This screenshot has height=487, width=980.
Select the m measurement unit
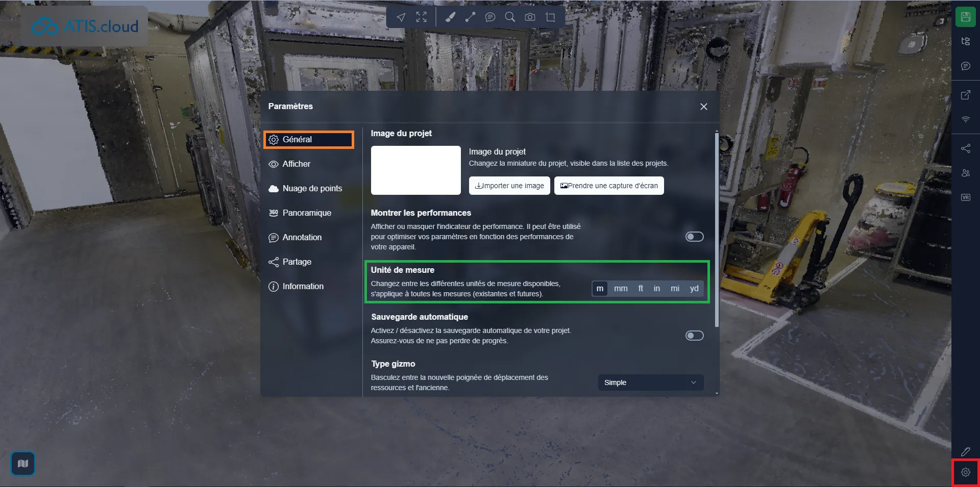click(600, 289)
